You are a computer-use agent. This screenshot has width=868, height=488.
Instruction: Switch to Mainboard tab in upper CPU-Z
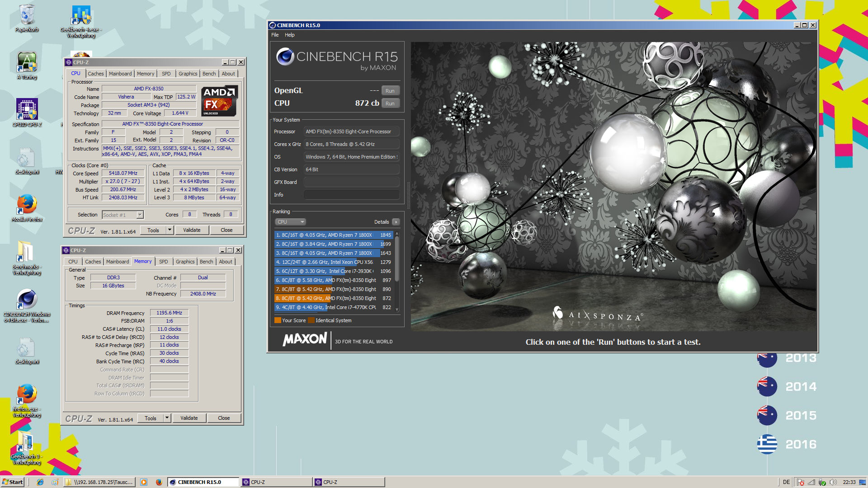coord(120,74)
